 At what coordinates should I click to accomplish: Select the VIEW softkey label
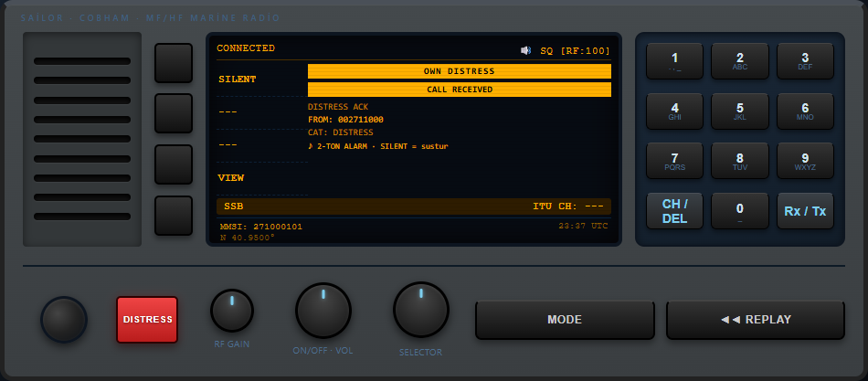coord(231,178)
